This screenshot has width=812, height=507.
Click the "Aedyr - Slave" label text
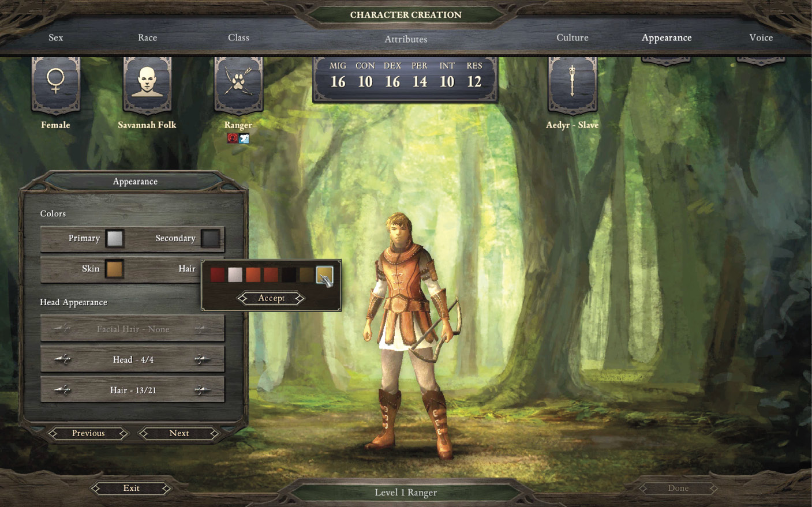[572, 125]
